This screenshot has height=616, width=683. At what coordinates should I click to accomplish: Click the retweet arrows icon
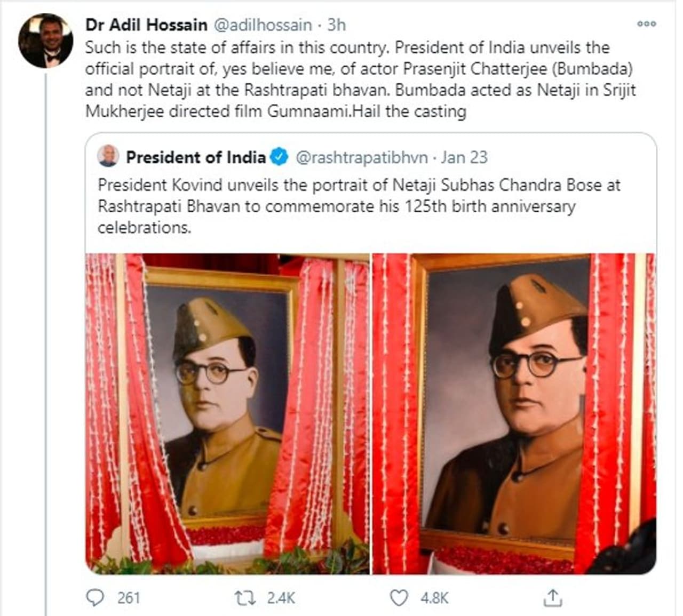(x=245, y=597)
